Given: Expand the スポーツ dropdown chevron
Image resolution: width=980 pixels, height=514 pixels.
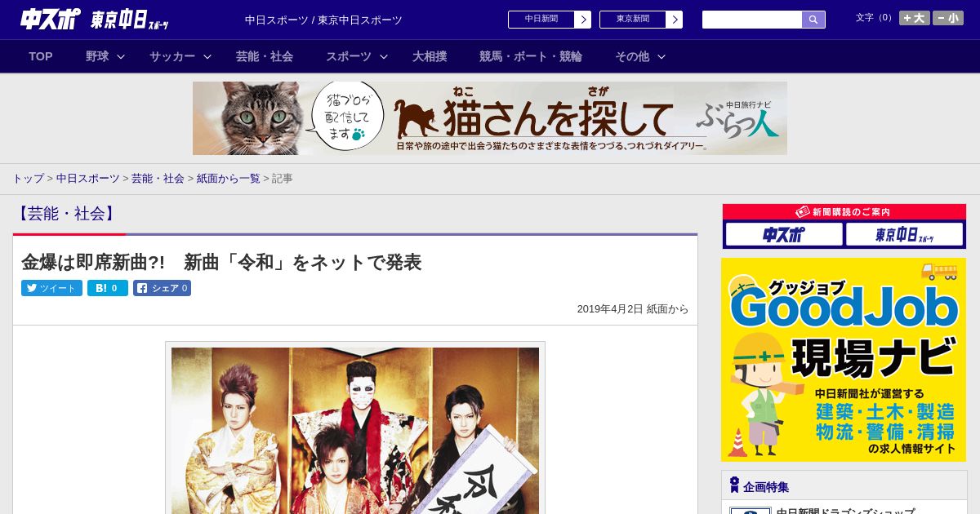Looking at the screenshot, I should (384, 56).
